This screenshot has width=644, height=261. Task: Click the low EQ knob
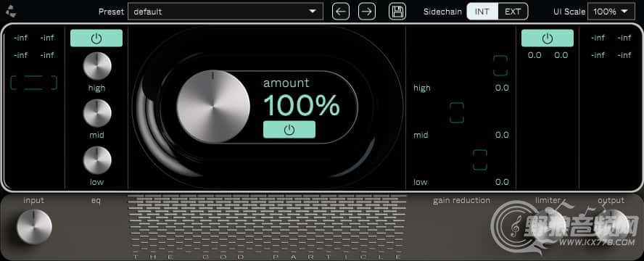pos(97,160)
